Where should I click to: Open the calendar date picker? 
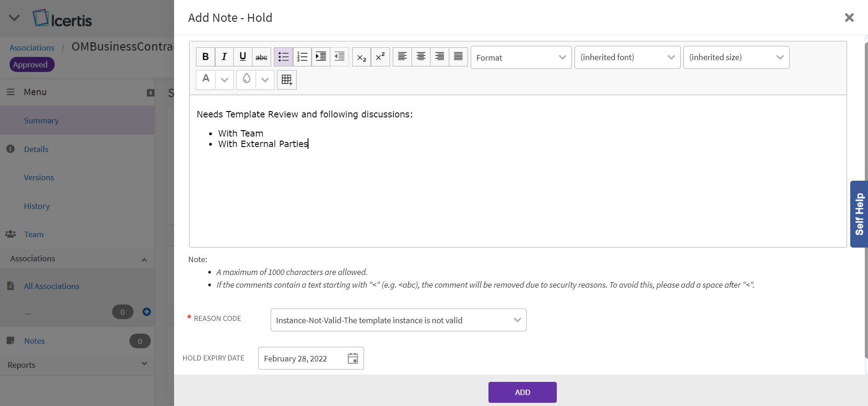pos(353,359)
